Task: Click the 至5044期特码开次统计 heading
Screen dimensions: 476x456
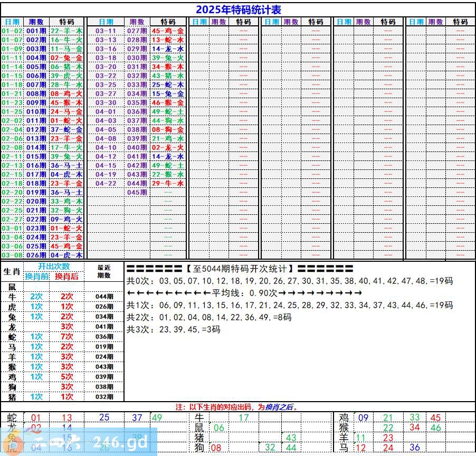Action: coord(240,269)
